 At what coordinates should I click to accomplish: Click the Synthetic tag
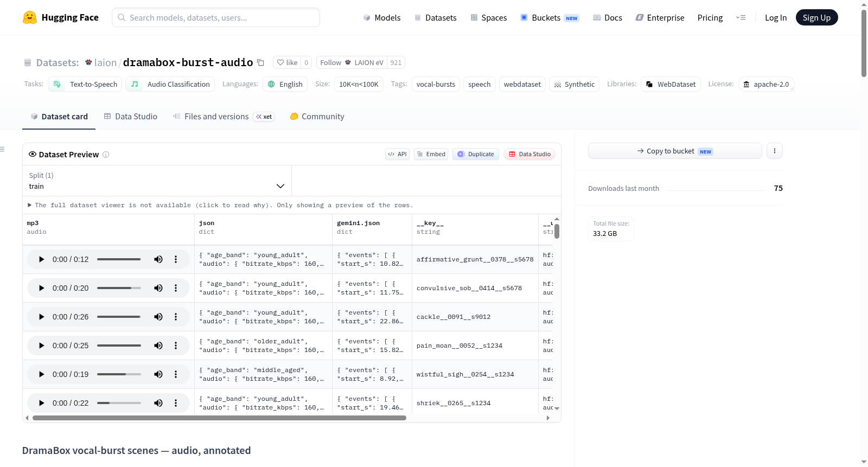(574, 84)
